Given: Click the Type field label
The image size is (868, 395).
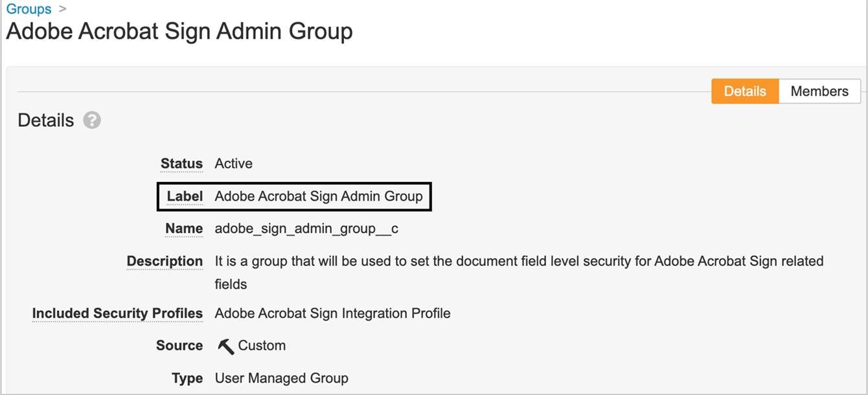Looking at the screenshot, I should 187,378.
